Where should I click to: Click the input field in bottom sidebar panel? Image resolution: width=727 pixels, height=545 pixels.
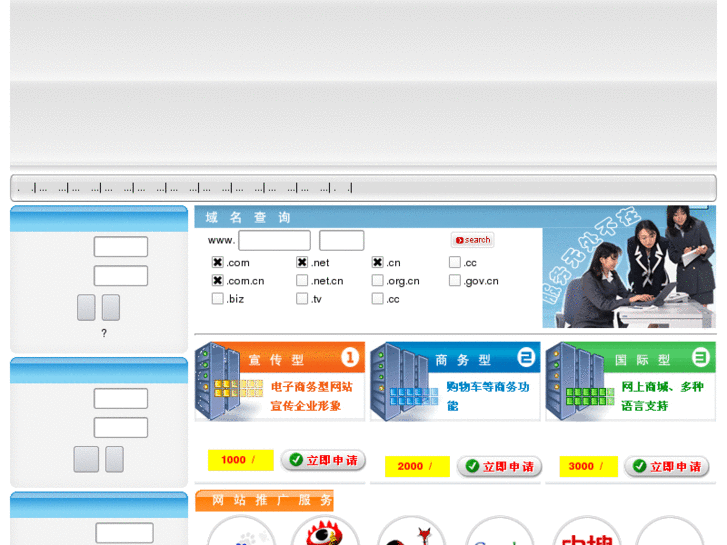point(124,533)
